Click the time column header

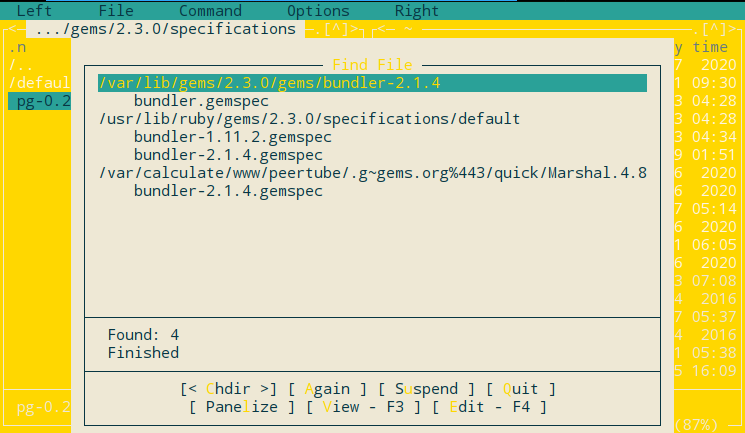coord(710,47)
